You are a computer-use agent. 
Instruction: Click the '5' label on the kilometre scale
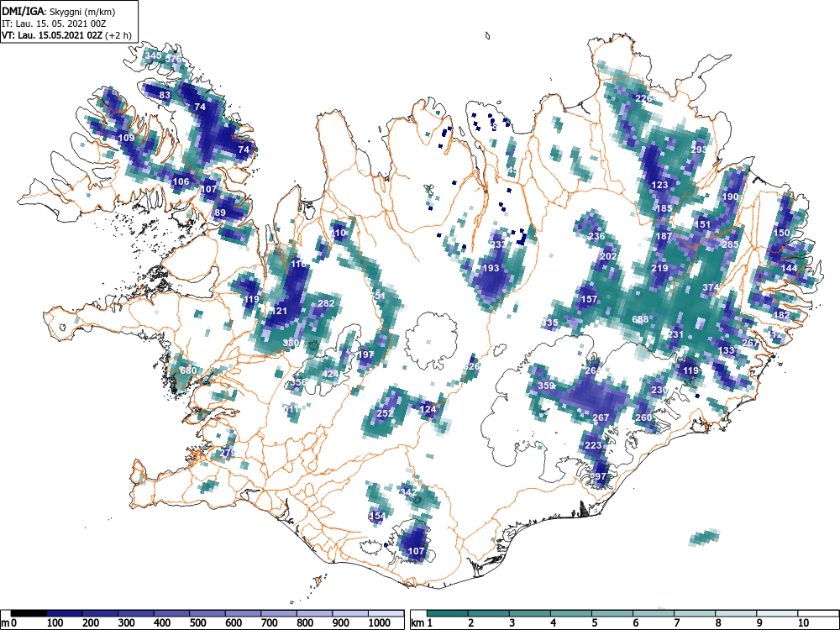tap(594, 623)
